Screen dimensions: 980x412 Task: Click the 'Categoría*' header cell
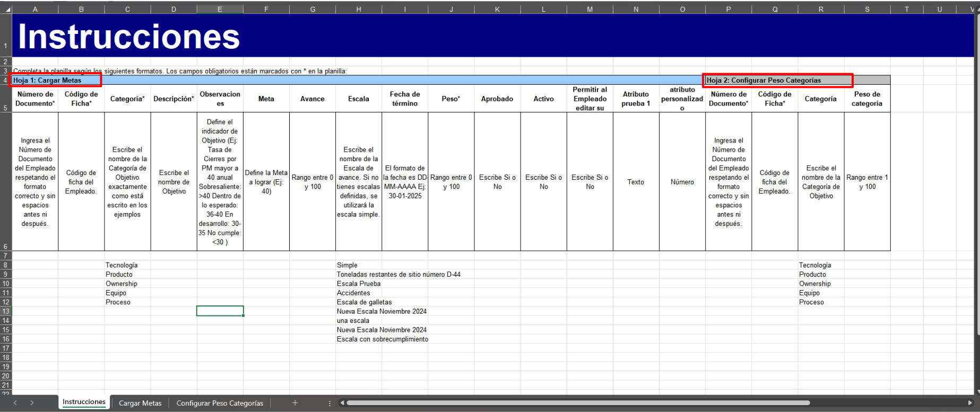coord(127,99)
